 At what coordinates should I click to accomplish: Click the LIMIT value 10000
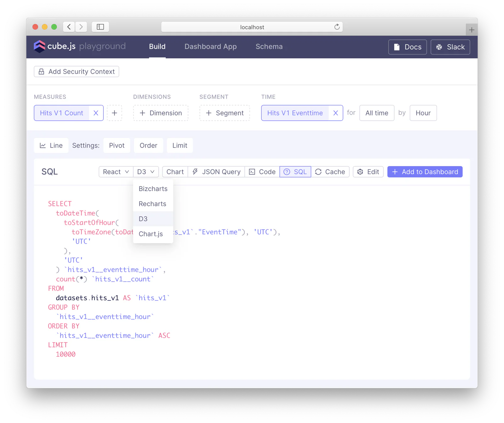coord(66,354)
